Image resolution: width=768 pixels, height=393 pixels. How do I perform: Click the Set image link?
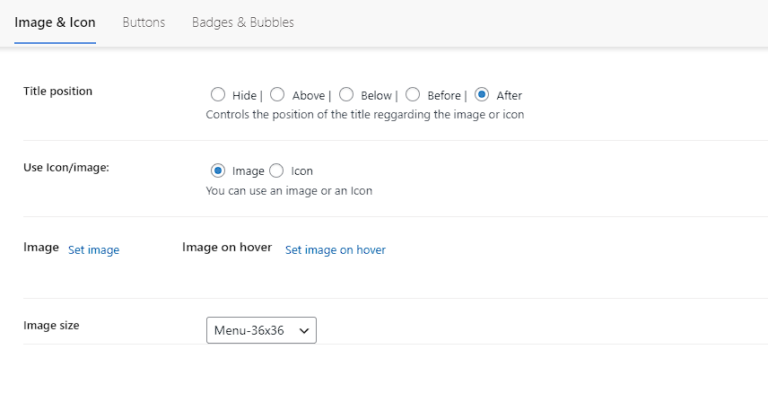click(94, 250)
